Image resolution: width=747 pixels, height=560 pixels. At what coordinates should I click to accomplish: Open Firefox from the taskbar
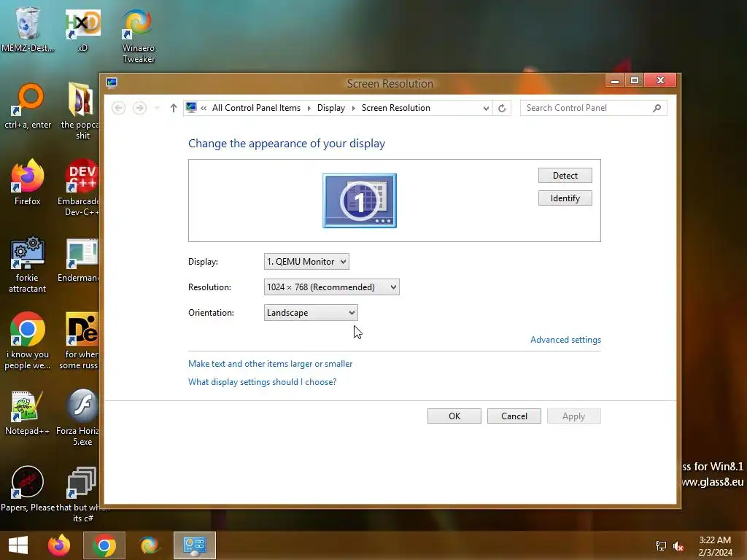[59, 545]
